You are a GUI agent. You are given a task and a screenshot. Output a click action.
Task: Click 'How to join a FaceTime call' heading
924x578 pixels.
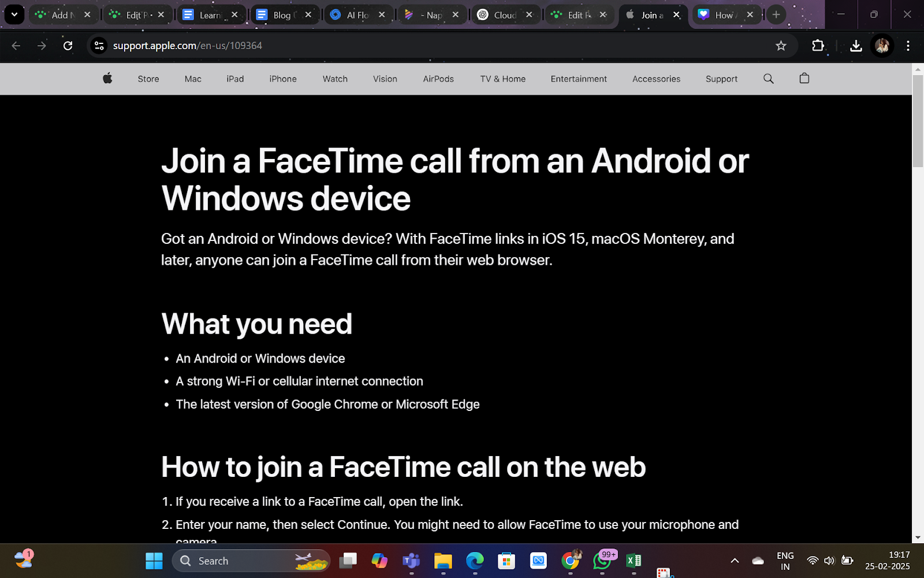tap(403, 467)
